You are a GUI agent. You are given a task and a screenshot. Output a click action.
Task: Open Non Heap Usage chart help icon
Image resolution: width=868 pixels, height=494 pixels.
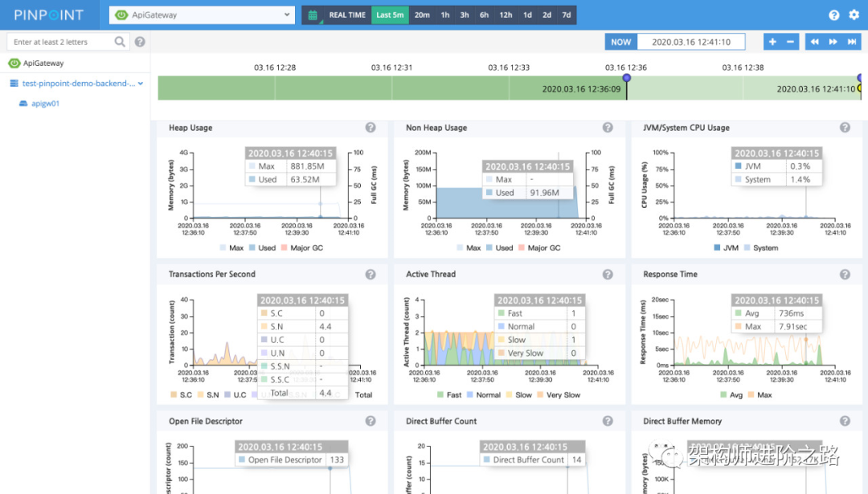[608, 128]
